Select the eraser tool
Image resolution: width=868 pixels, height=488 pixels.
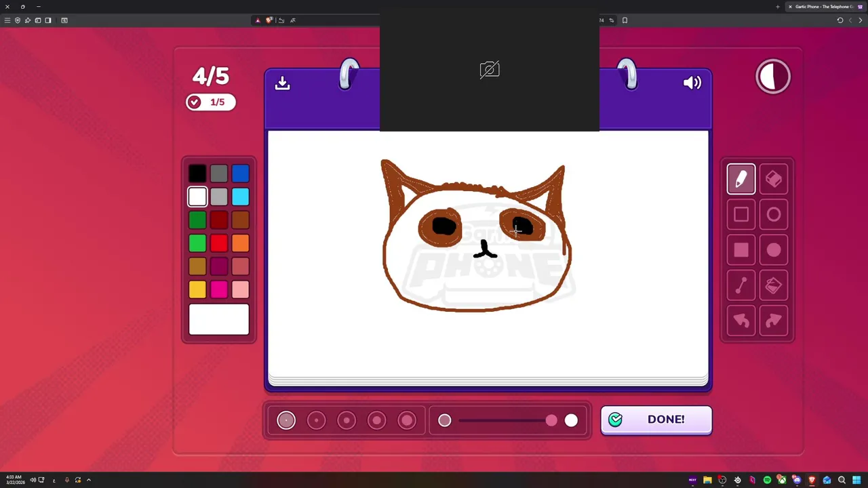774,179
